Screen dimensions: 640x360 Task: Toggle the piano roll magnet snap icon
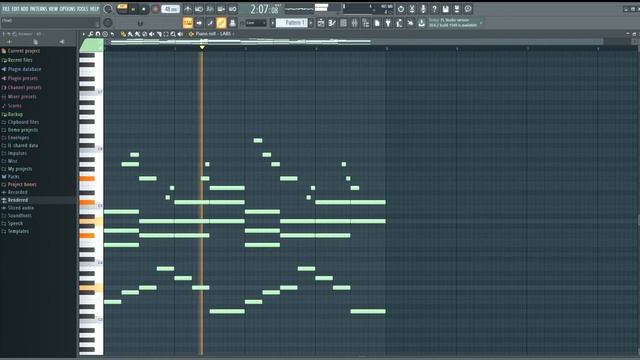pos(98,34)
